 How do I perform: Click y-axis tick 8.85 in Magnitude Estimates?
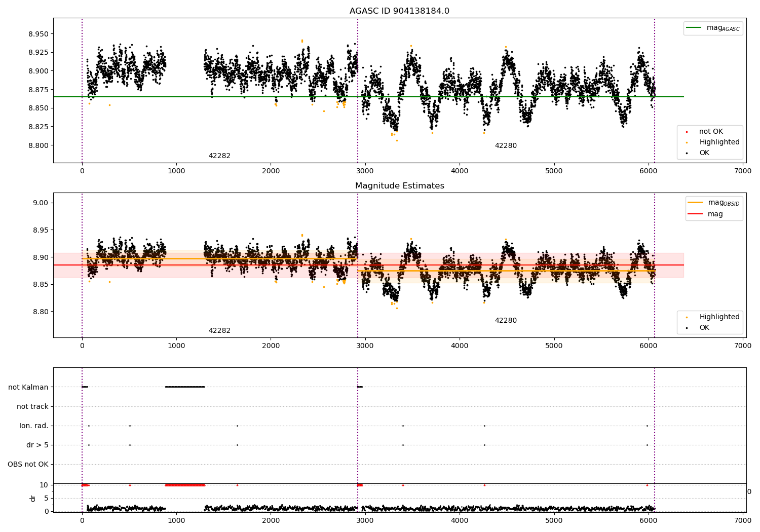41,284
